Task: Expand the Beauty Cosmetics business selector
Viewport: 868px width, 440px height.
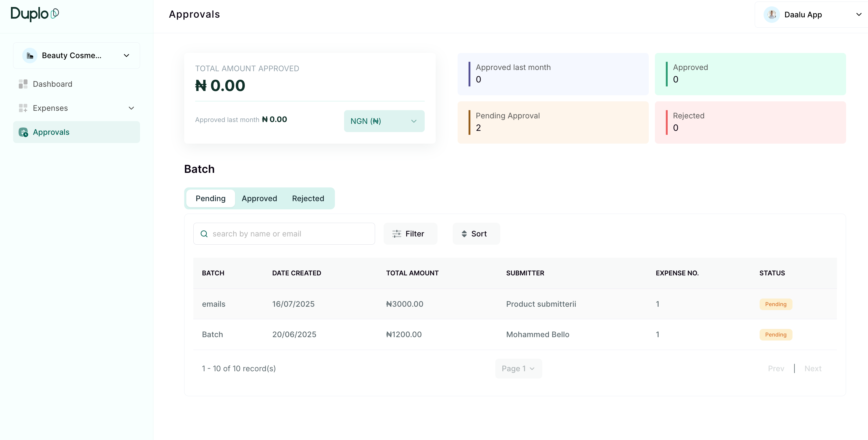Action: tap(126, 56)
